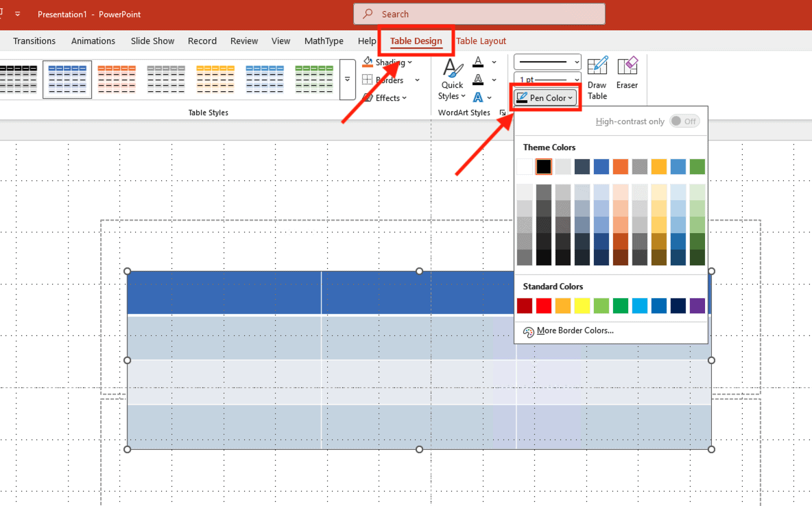This screenshot has width=812, height=506.
Task: Pick the green theme color swatch
Action: pyautogui.click(x=697, y=166)
